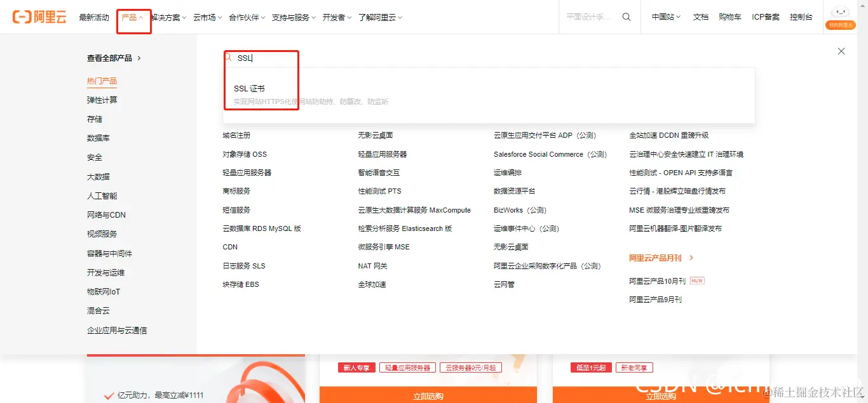Viewport: 868px width, 403px height.
Task: Expand the 合作伙伴 dropdown
Action: tap(247, 17)
